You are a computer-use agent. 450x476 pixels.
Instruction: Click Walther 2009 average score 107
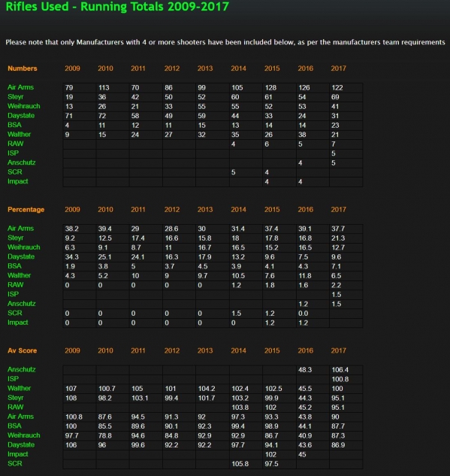point(71,389)
